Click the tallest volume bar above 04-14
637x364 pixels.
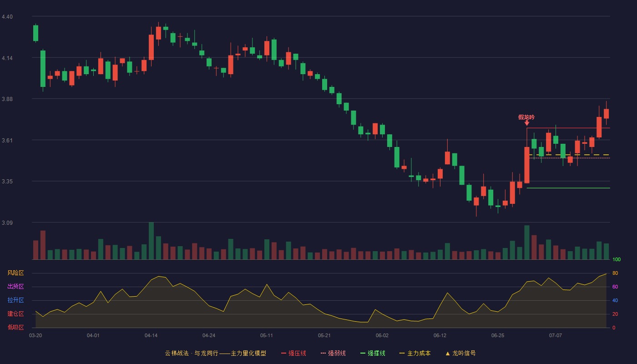[x=151, y=241]
